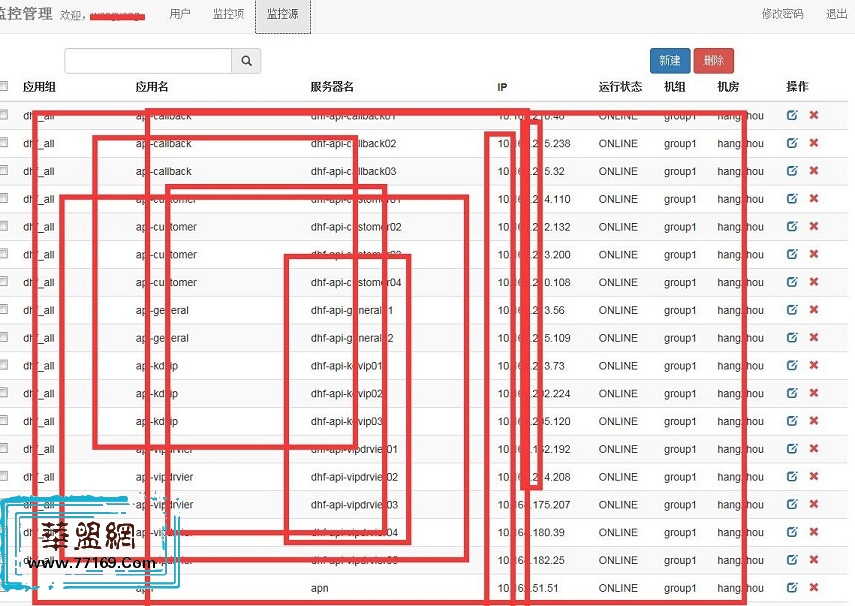Check the box for dhf-api-callback03 row
The width and height of the screenshot is (855, 606).
(x=4, y=171)
